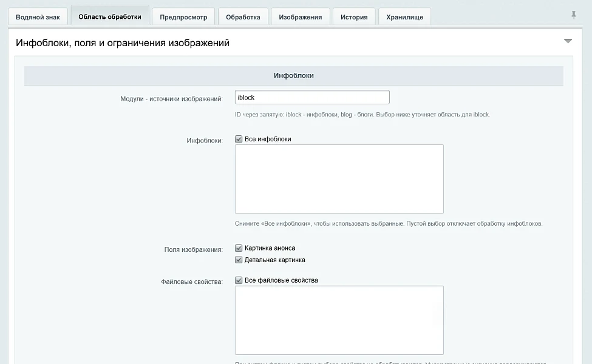592x364 pixels.
Task: Click the Инфоблоки, поля и ограничения изображений heading
Action: [x=123, y=42]
